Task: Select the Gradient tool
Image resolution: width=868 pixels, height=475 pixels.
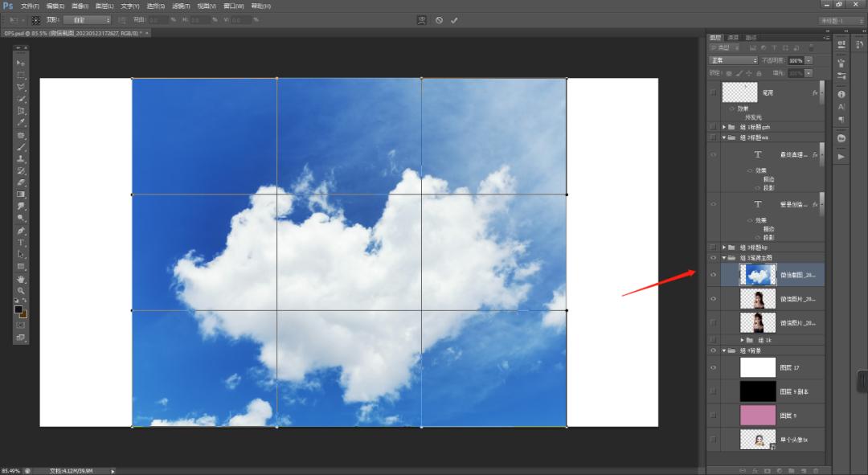Action: click(21, 195)
